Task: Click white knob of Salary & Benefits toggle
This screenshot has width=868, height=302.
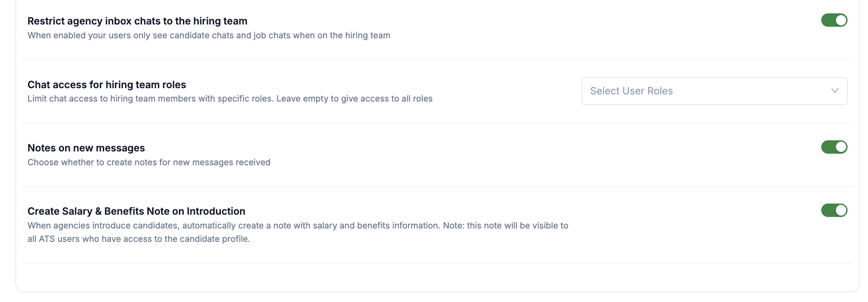Action: 840,210
